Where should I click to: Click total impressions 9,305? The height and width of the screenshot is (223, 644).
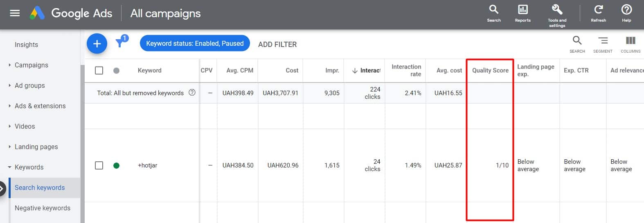pyautogui.click(x=332, y=93)
